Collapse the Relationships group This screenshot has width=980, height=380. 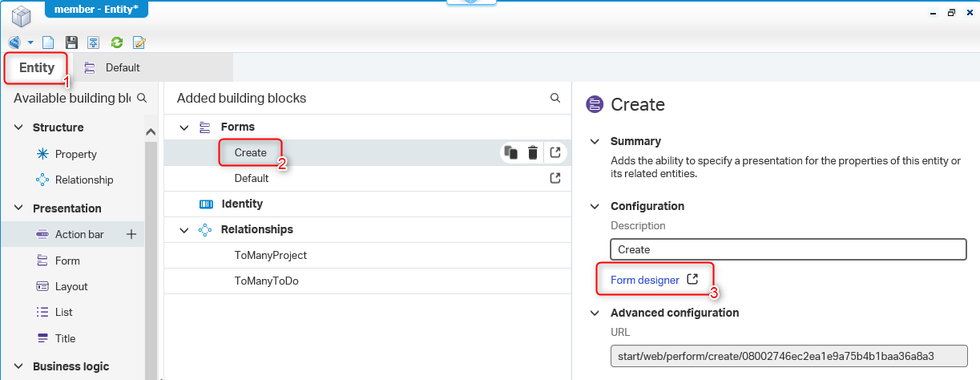[184, 229]
